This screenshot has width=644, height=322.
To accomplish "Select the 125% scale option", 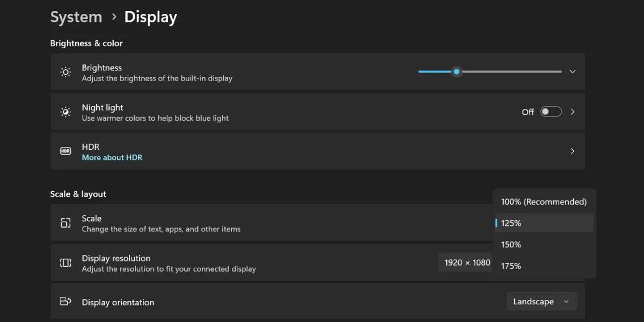I will tap(544, 223).
